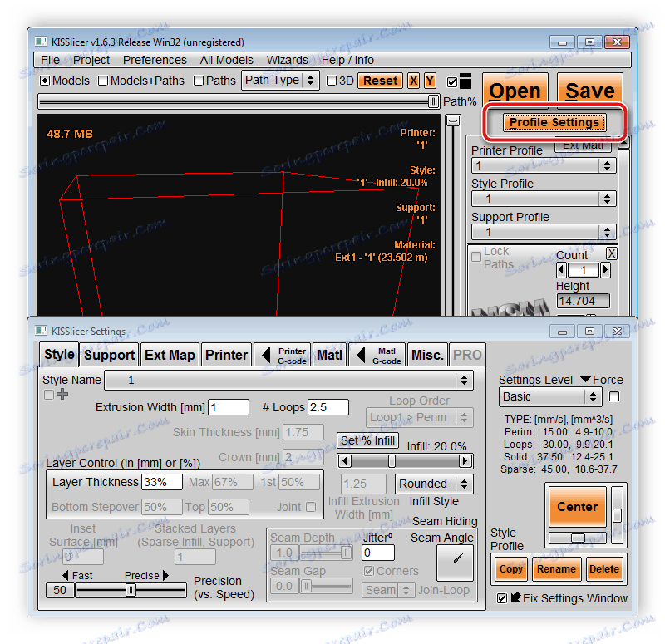Click the Reset view button
This screenshot has width=665, height=644.
click(x=381, y=81)
